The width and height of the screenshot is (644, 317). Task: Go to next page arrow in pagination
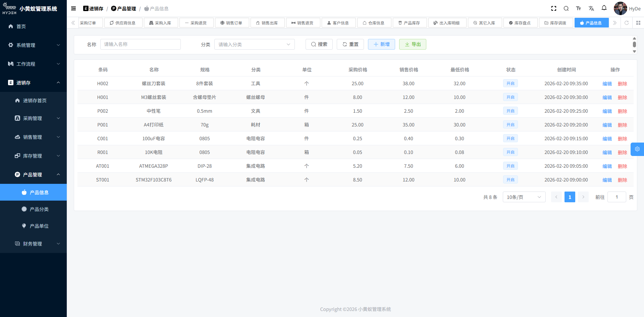point(583,197)
